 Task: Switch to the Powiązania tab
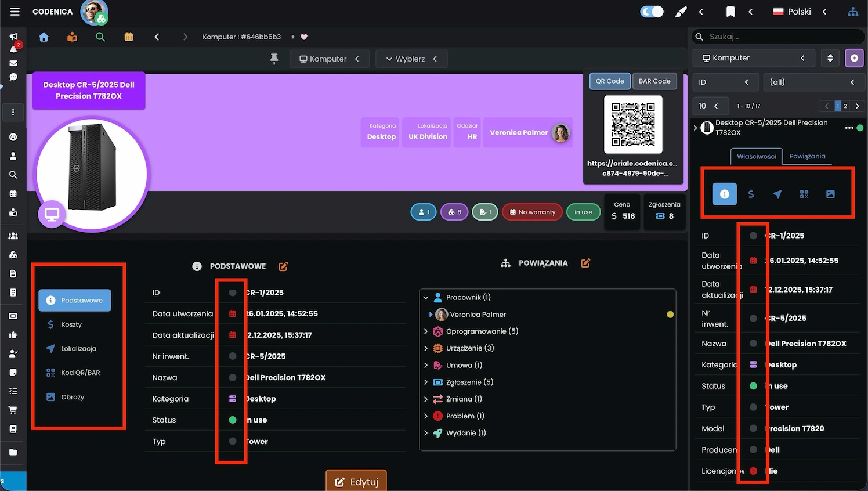(x=807, y=156)
